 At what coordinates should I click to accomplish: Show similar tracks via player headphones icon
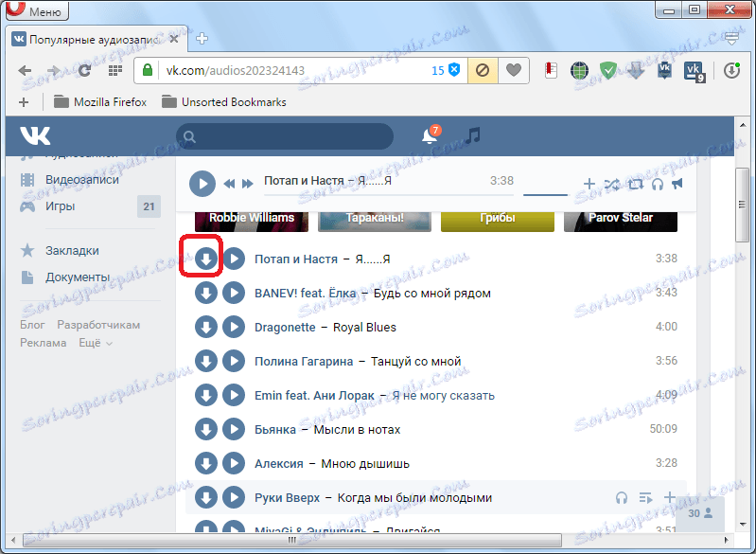(x=658, y=184)
